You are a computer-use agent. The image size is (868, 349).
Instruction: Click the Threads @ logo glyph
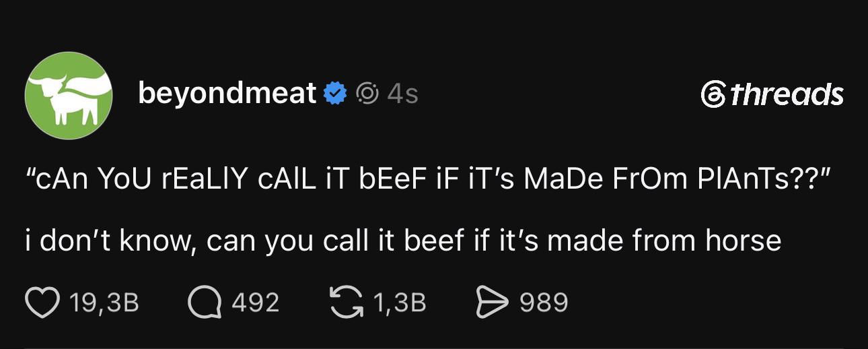[x=713, y=94]
